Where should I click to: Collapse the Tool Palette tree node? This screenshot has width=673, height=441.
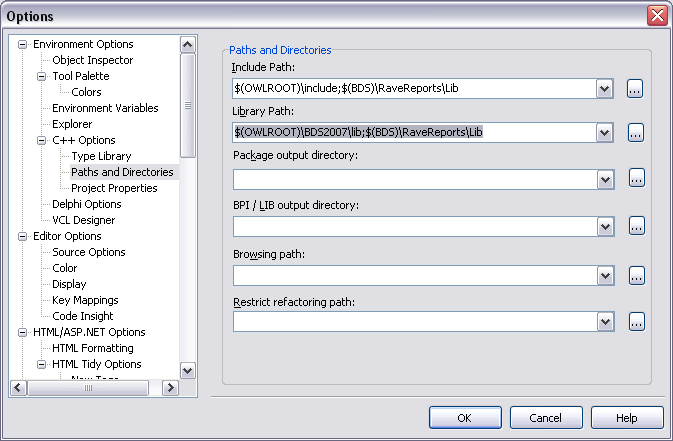pyautogui.click(x=41, y=76)
